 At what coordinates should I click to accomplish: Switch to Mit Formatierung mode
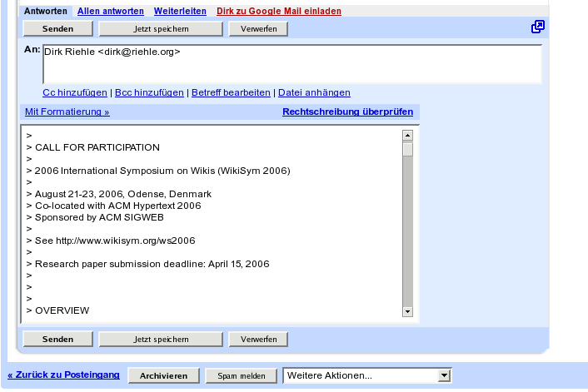coord(67,112)
